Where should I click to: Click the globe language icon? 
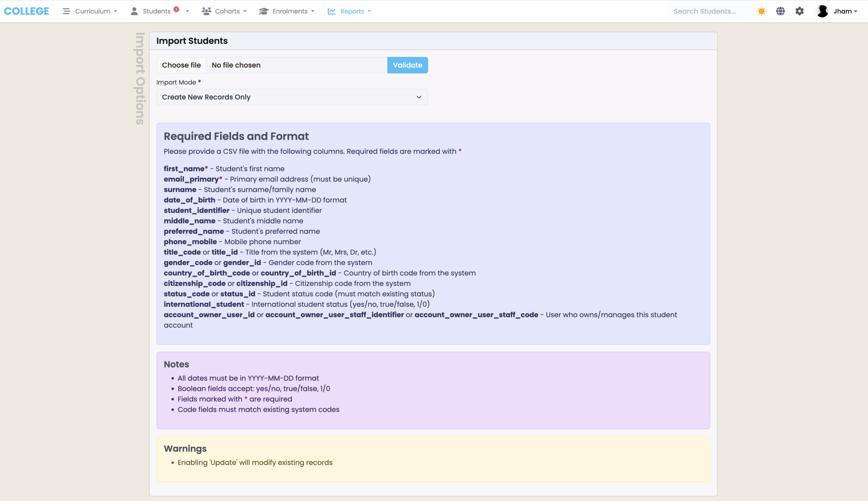pyautogui.click(x=780, y=11)
